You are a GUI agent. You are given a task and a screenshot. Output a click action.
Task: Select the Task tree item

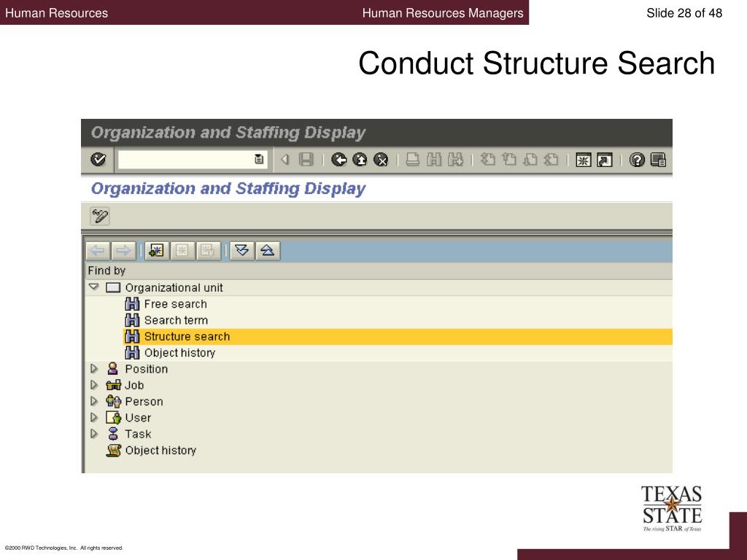[x=138, y=434]
